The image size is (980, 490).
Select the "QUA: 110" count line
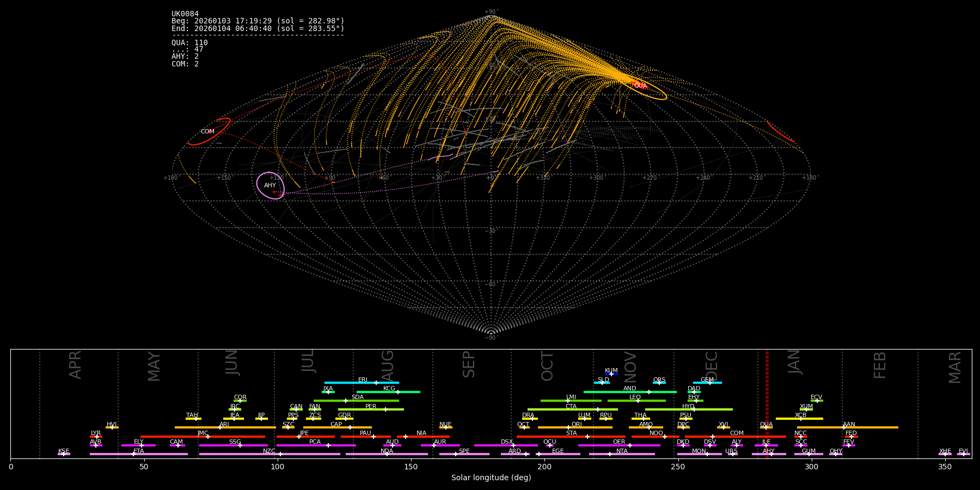(x=189, y=43)
